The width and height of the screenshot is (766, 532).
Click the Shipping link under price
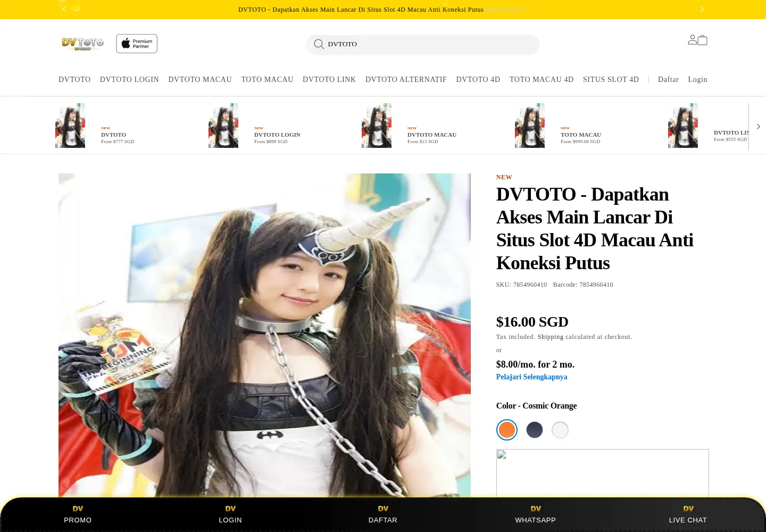point(550,337)
